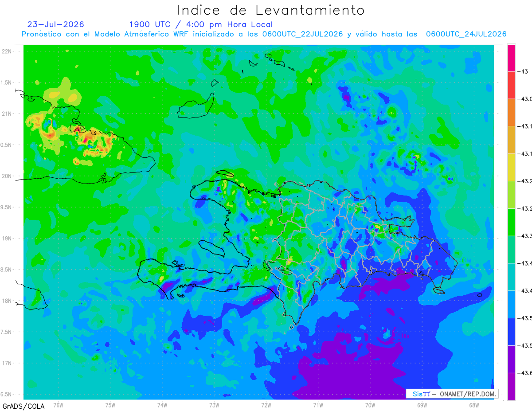The image size is (532, 411).
Task: Select the royal blue legend swatch
Action: click(x=511, y=332)
